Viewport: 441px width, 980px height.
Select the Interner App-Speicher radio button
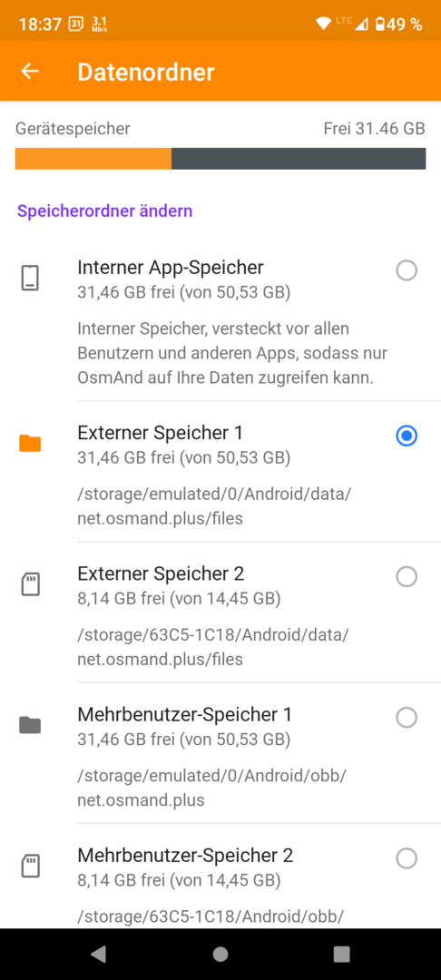[x=407, y=270]
